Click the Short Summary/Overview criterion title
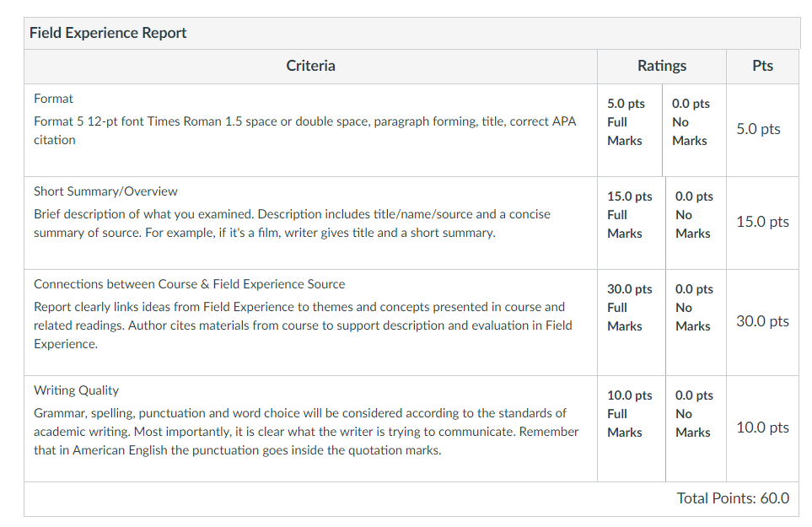 105,191
